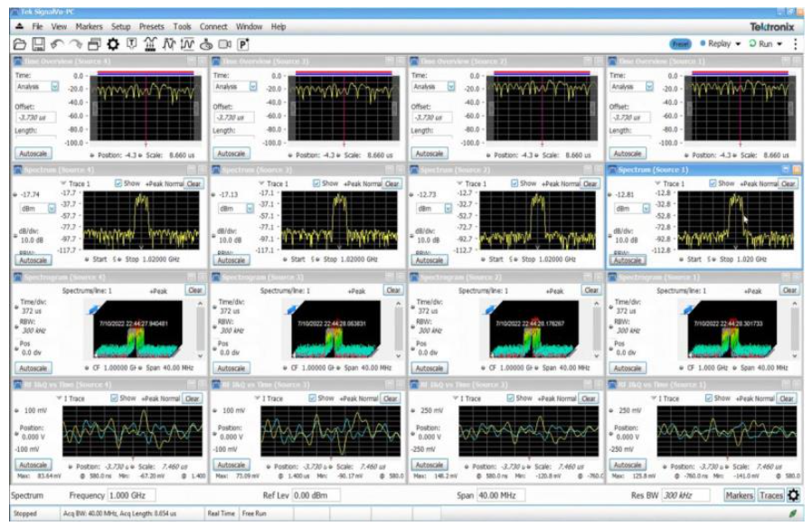Click the Spectrogram (Source 2) 3D view icon
812x526 pixels.
(x=490, y=310)
